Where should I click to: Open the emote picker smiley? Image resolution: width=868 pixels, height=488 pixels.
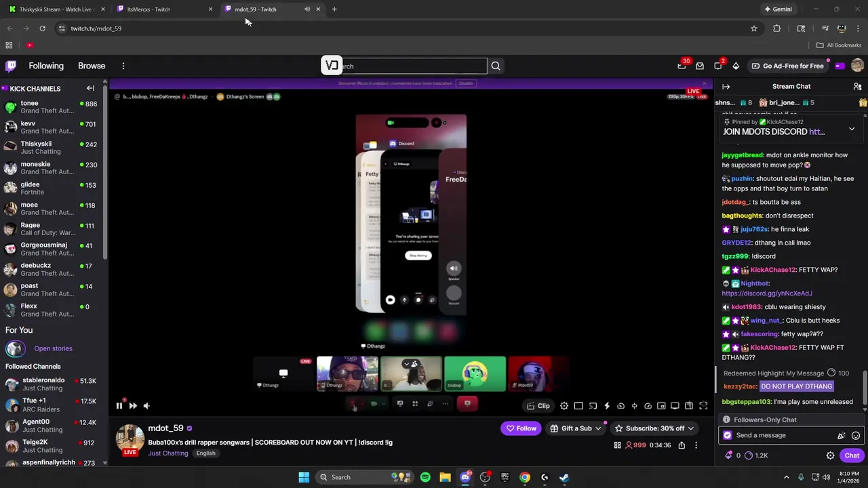pyautogui.click(x=856, y=435)
